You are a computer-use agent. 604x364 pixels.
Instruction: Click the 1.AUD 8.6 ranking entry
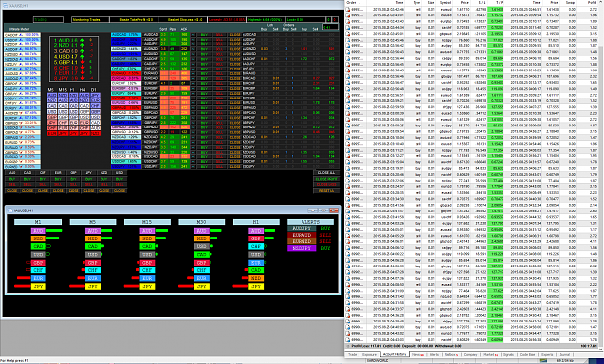[67, 40]
